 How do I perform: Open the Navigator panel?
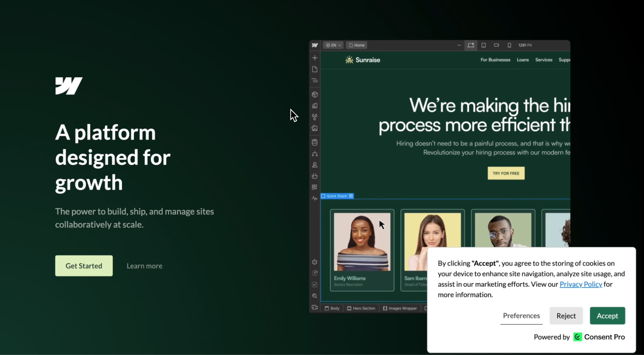(315, 80)
